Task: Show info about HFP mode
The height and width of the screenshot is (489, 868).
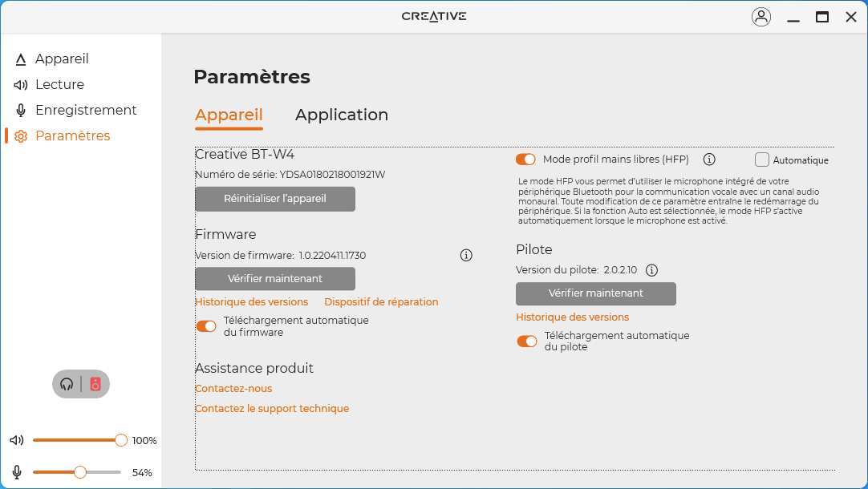Action: click(709, 160)
